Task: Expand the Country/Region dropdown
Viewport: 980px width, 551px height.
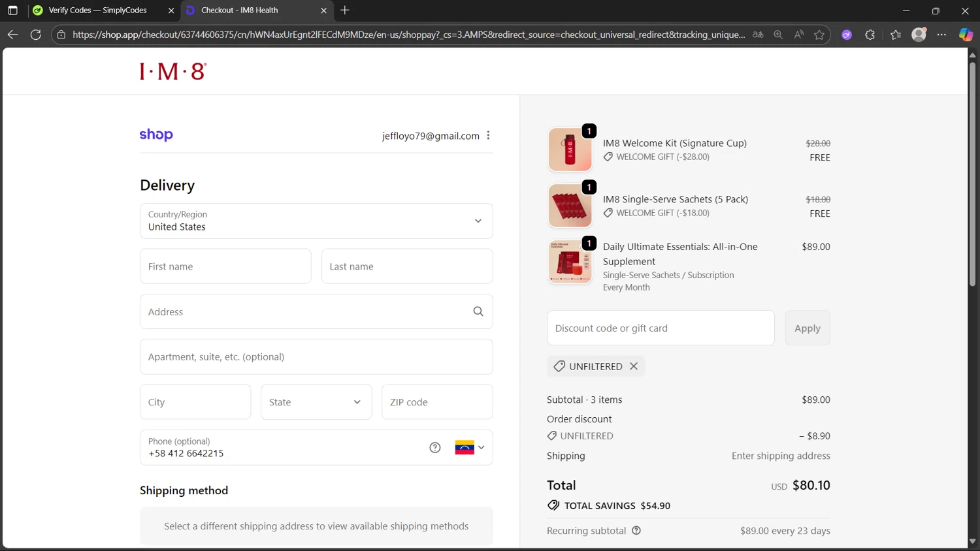Action: click(316, 221)
